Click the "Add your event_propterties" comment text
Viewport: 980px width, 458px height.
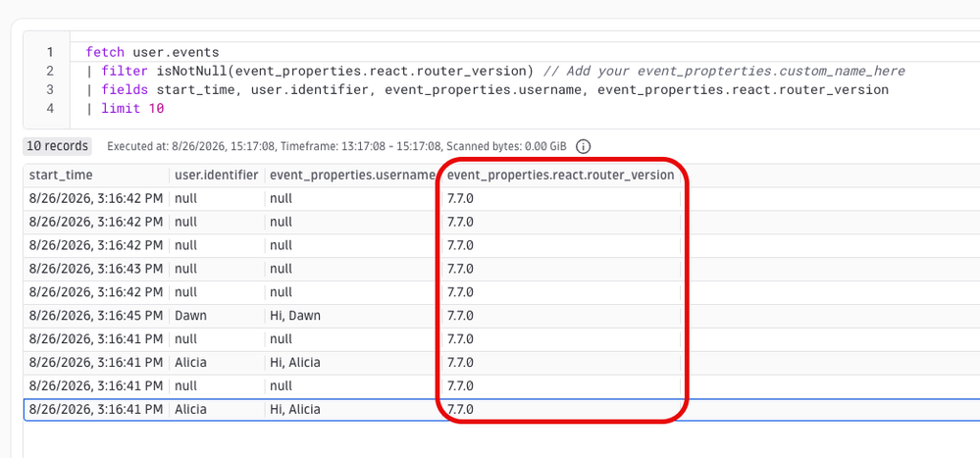[x=724, y=71]
